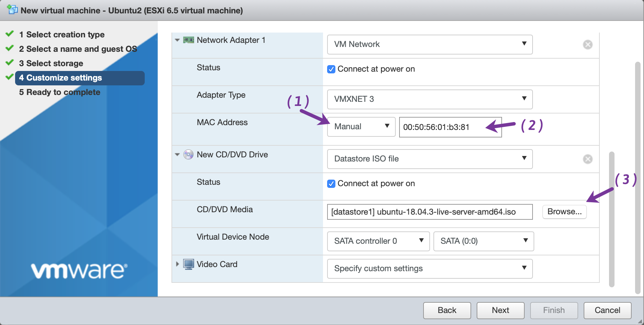The width and height of the screenshot is (644, 325).
Task: Click Browse to choose ISO file
Action: 564,212
